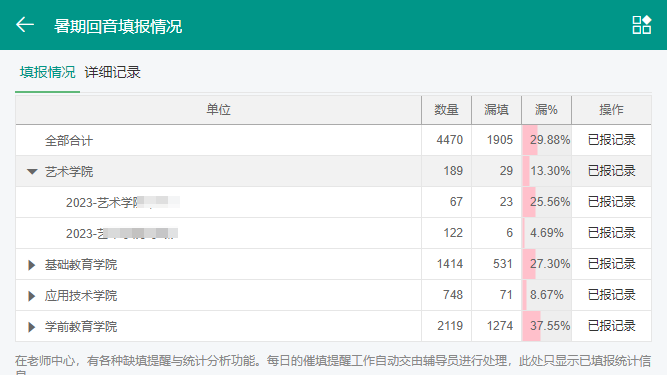
Task: Select the 全部合计 row label
Action: 69,141
